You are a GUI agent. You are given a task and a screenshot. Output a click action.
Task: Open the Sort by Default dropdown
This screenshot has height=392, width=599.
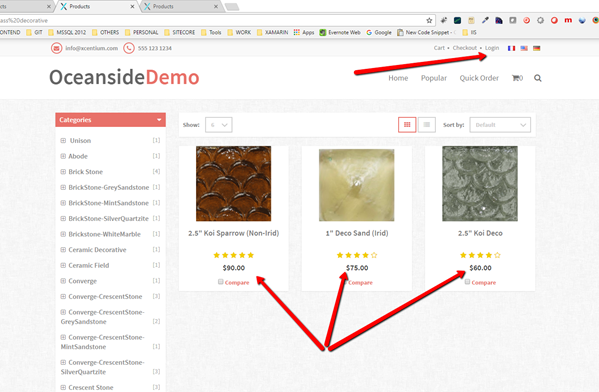[x=500, y=125]
